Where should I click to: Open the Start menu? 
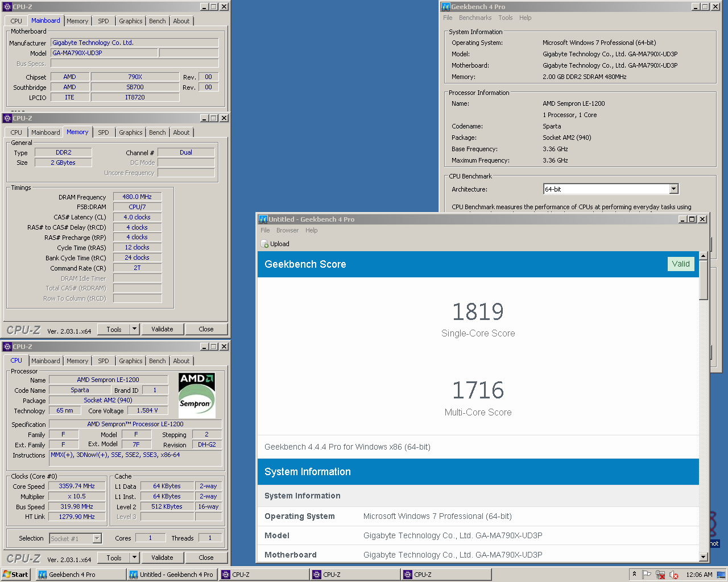[16, 575]
